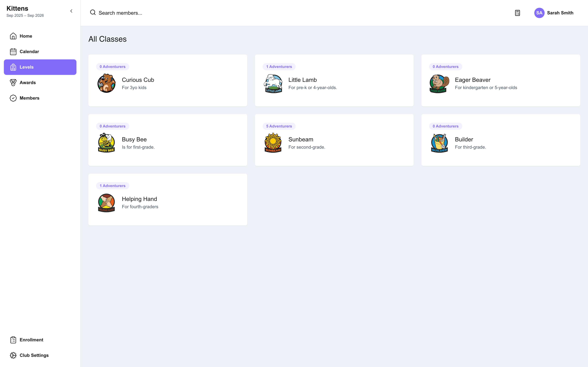This screenshot has height=367, width=588.
Task: Open Club Settings gear icon
Action: [x=13, y=355]
